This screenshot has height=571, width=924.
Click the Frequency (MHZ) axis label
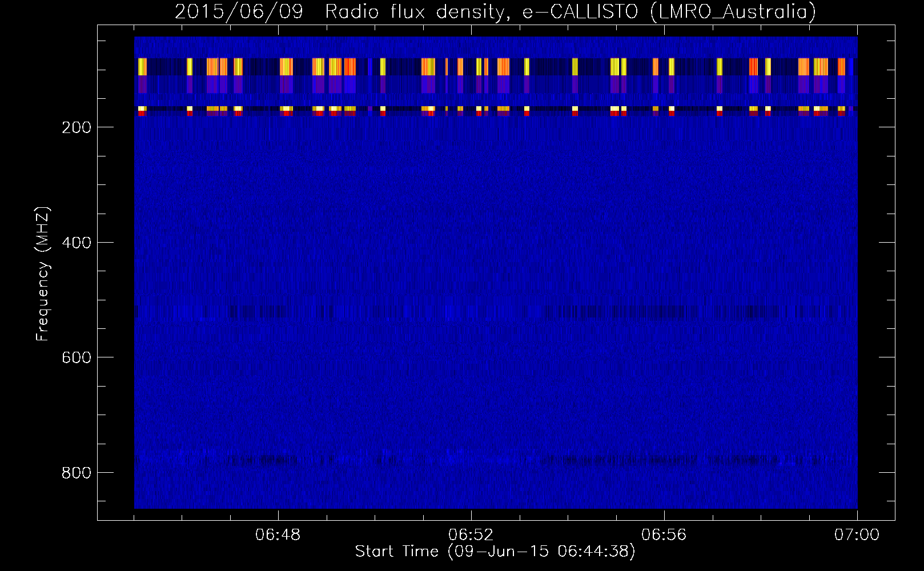(43, 274)
